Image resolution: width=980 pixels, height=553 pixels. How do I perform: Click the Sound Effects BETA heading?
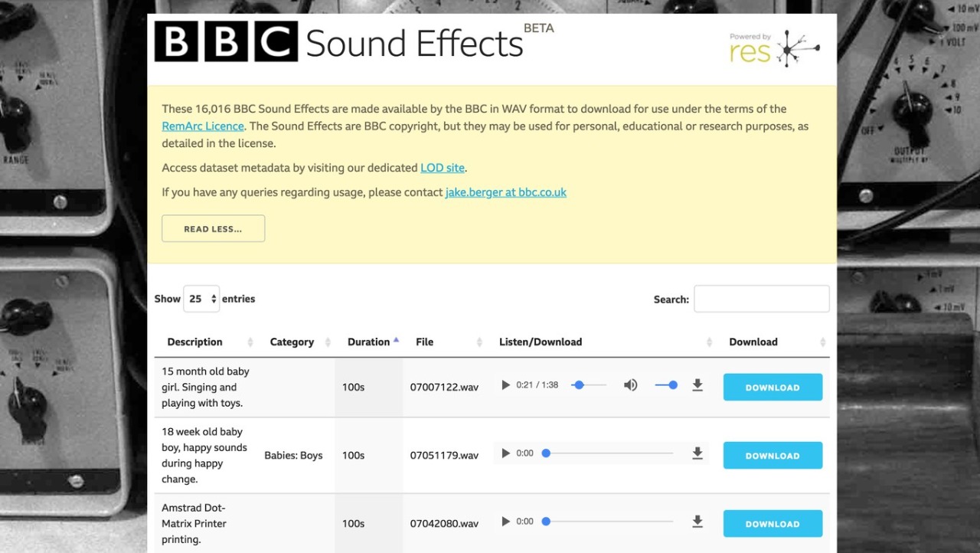click(430, 41)
